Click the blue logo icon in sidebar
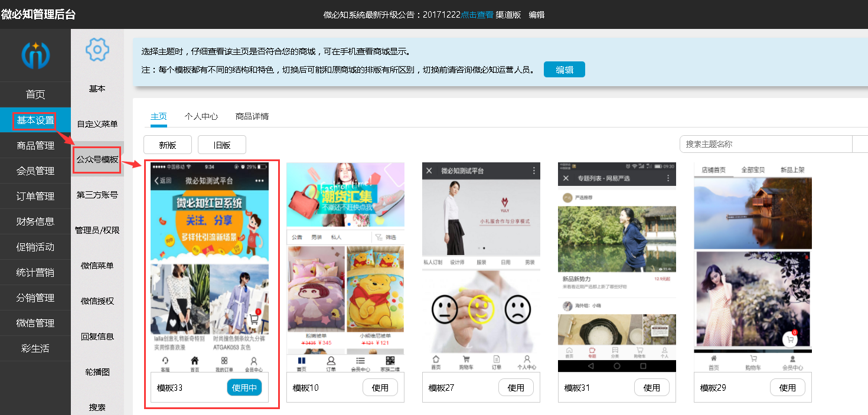 pyautogui.click(x=35, y=55)
